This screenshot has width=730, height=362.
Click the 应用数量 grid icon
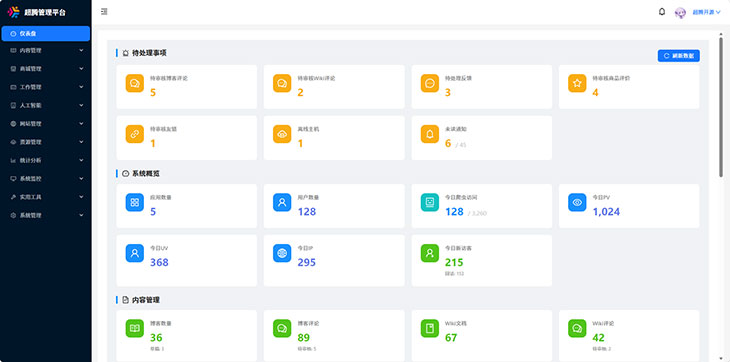[135, 202]
